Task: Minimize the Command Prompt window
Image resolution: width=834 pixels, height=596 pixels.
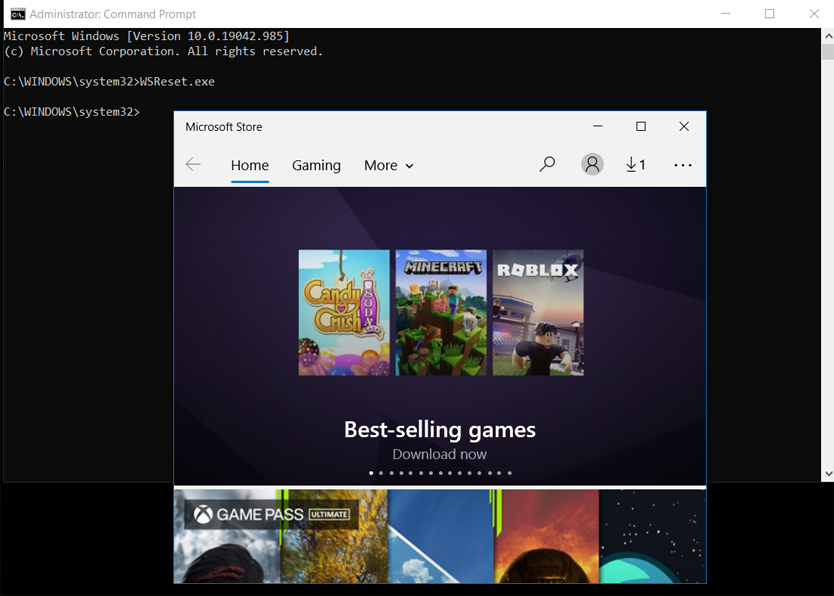Action: coord(725,14)
